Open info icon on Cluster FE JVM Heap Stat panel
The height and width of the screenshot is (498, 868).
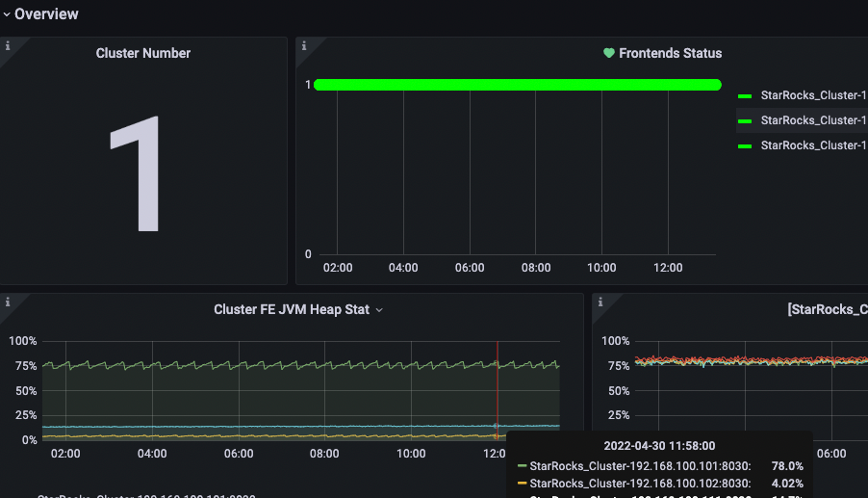pos(8,301)
